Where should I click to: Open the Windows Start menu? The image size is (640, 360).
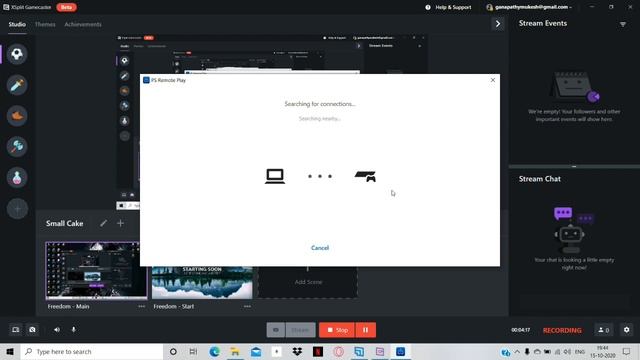pyautogui.click(x=10, y=351)
